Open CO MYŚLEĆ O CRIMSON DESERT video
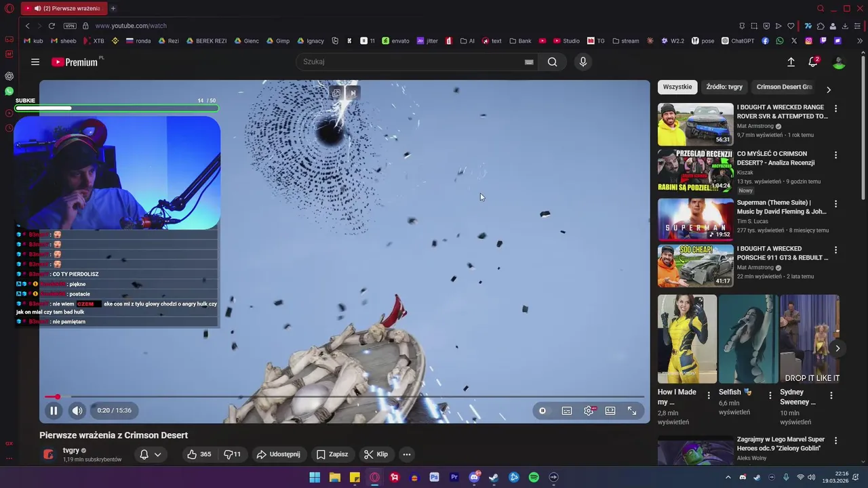This screenshot has width=868, height=488. [x=696, y=171]
